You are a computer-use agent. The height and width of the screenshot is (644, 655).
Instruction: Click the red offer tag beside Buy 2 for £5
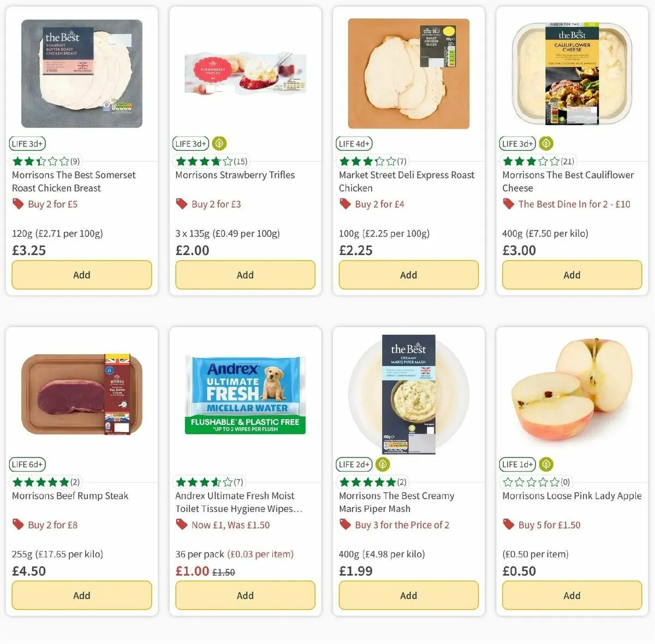(x=18, y=204)
